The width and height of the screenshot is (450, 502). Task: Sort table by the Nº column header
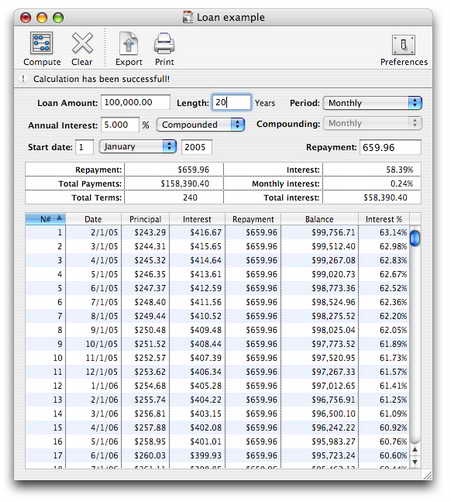coord(45,219)
